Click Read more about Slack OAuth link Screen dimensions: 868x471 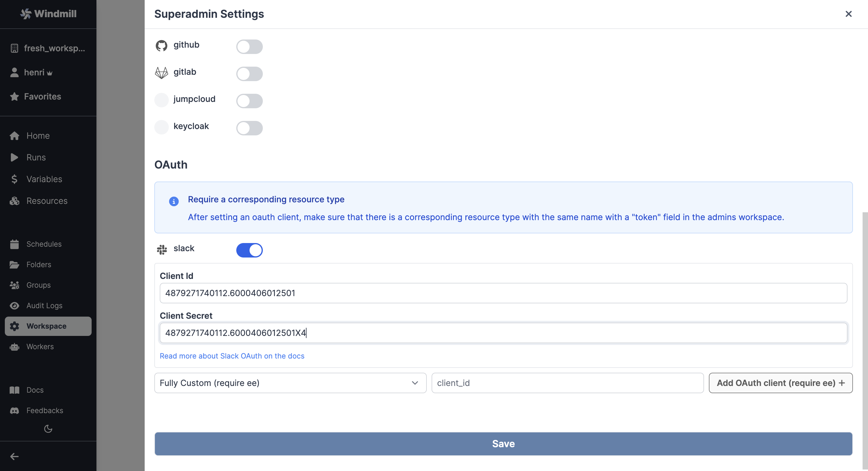232,356
